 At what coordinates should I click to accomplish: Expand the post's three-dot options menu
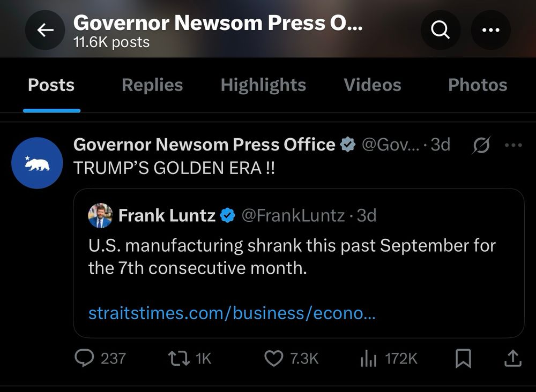point(513,145)
